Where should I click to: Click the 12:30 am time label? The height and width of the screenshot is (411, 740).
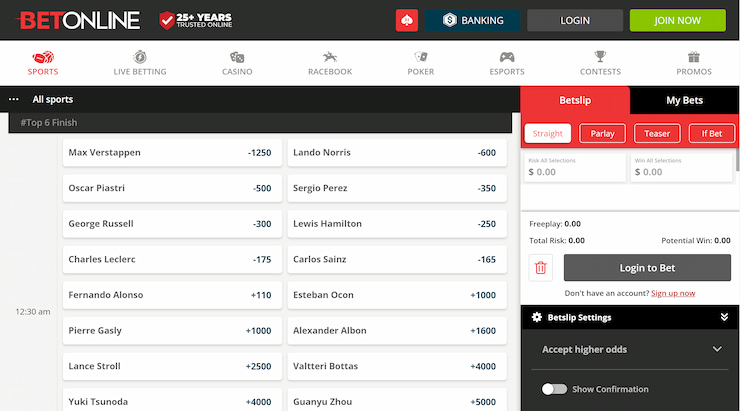point(33,311)
